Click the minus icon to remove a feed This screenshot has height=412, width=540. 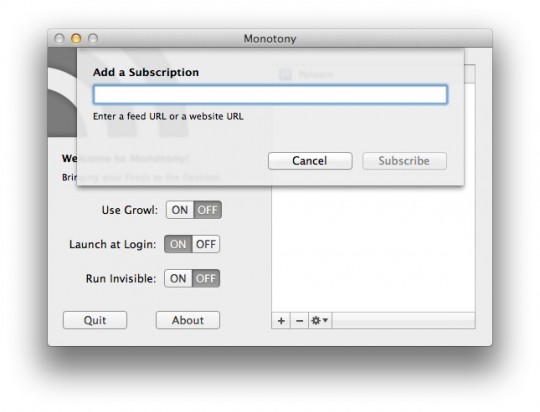tap(299, 321)
